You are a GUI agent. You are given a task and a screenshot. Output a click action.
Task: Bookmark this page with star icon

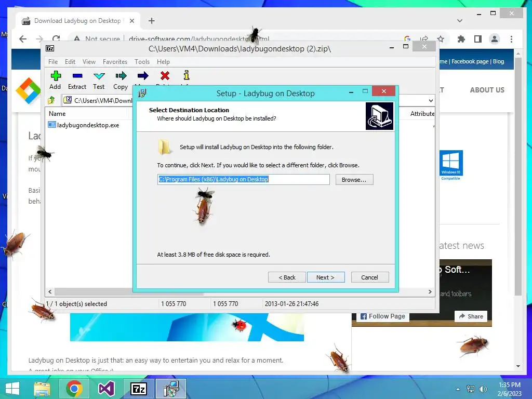[x=441, y=38]
